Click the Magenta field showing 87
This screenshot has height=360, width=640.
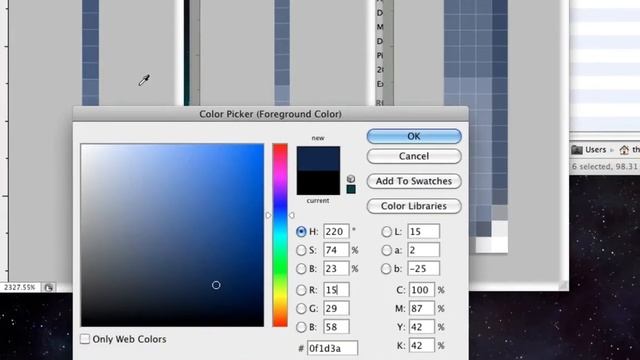pos(422,308)
